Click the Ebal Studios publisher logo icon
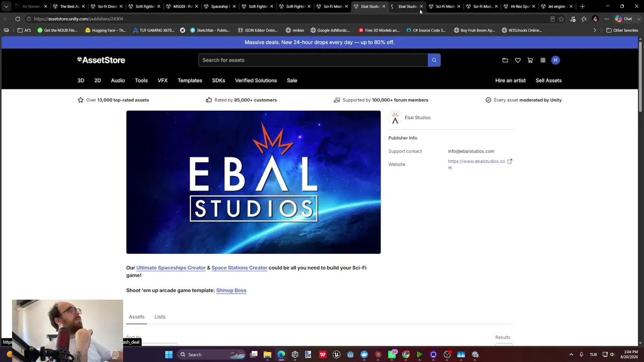The width and height of the screenshot is (644, 362). click(x=395, y=118)
